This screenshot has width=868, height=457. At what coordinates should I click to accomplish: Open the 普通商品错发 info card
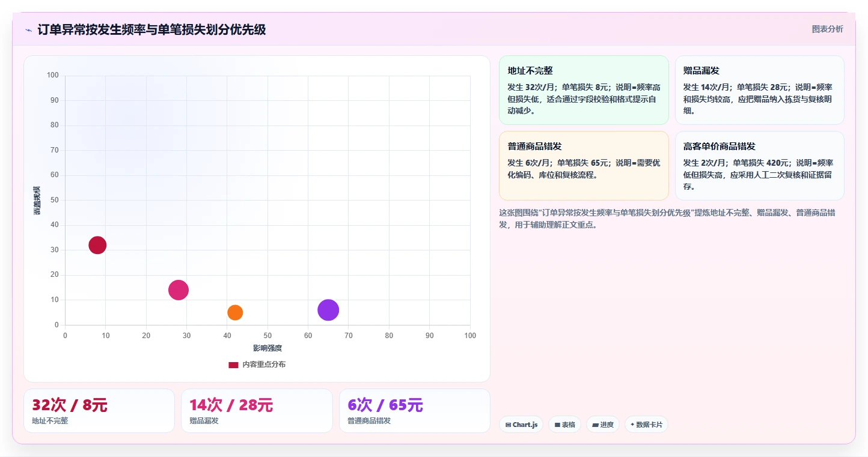pos(584,166)
